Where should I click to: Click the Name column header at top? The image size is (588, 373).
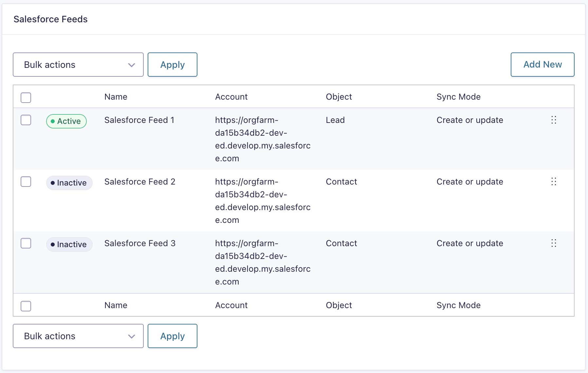coord(116,97)
